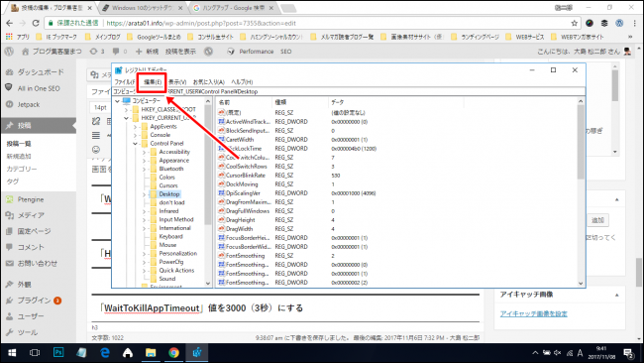Open the 新規 item in admin bar
The image size is (644, 363).
click(147, 52)
